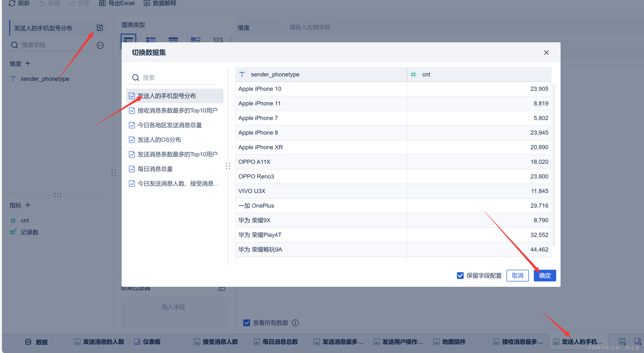Viewport: 644px width, 353px height.
Task: Click the 撤销 undo button
Action: click(49, 3)
